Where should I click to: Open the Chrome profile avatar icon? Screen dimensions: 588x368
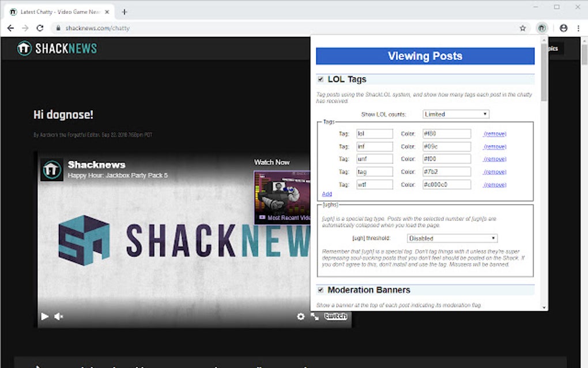coord(563,28)
